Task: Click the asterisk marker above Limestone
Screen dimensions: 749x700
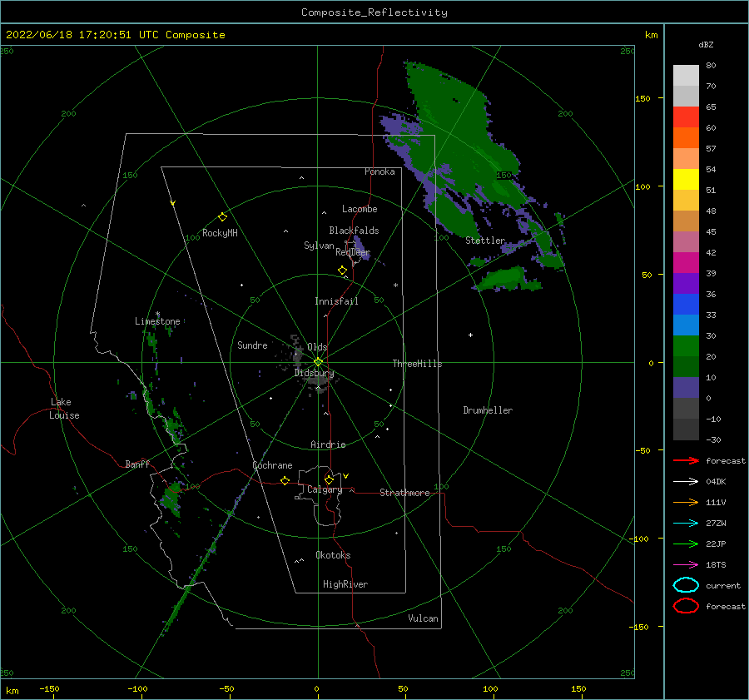Action: click(157, 315)
